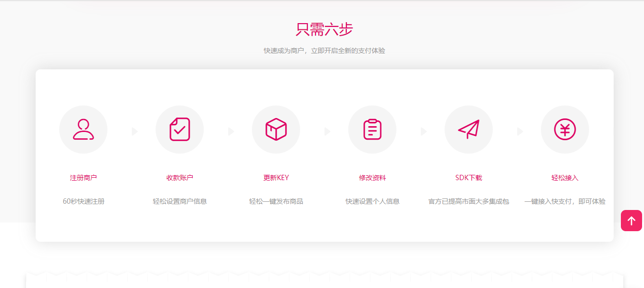Click the pink back-to-top arrow button

(x=631, y=221)
